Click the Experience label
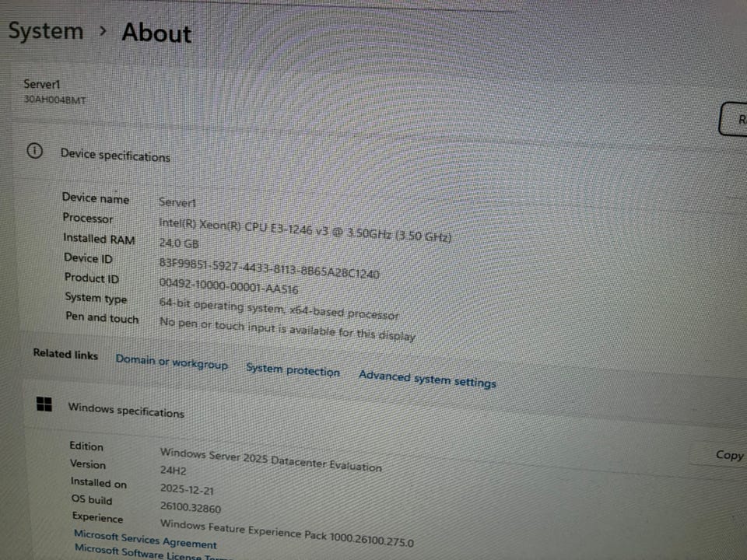This screenshot has width=747, height=560. click(x=98, y=517)
